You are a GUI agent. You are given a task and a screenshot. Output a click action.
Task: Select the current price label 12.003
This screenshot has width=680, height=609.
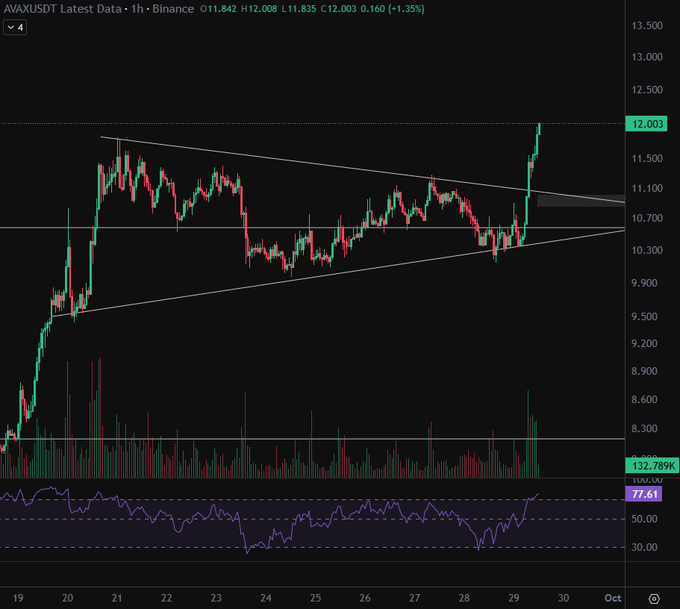pyautogui.click(x=646, y=124)
